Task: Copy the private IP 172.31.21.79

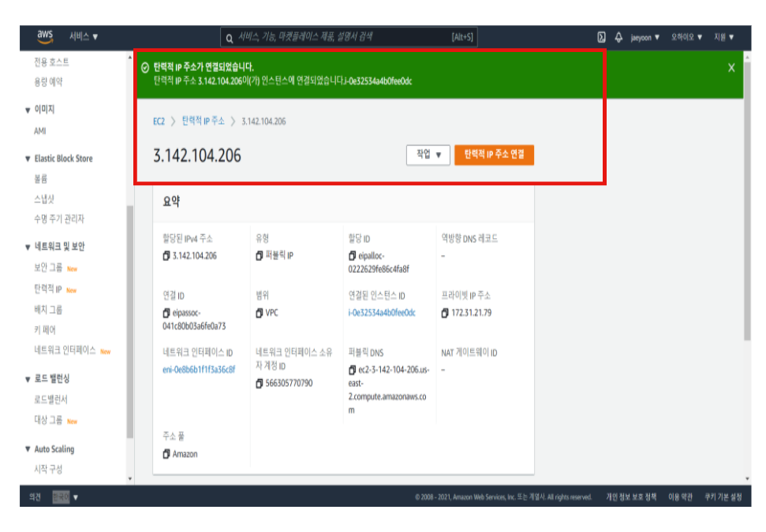Action: pos(445,313)
